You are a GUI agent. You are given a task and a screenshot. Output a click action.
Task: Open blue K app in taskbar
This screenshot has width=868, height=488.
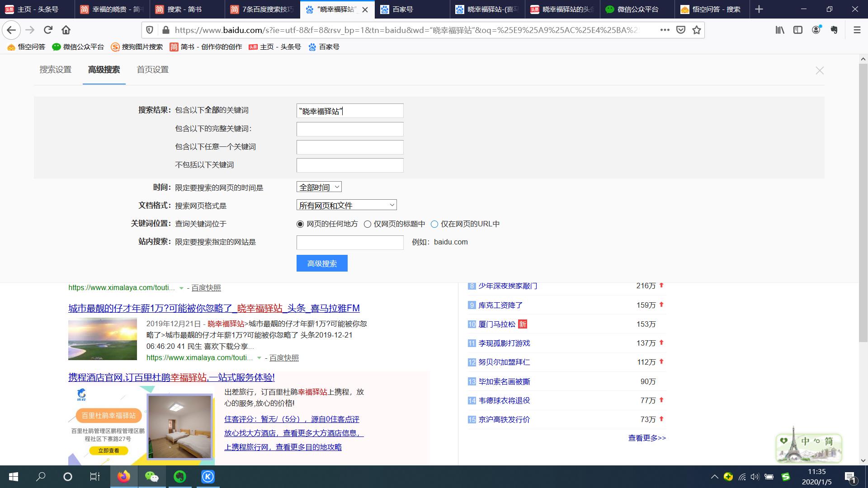coord(208,477)
